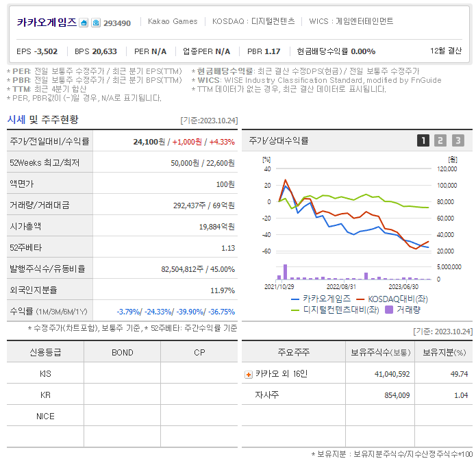Click the -36.75% one-year return
The height and width of the screenshot is (461, 476).
[x=222, y=312]
